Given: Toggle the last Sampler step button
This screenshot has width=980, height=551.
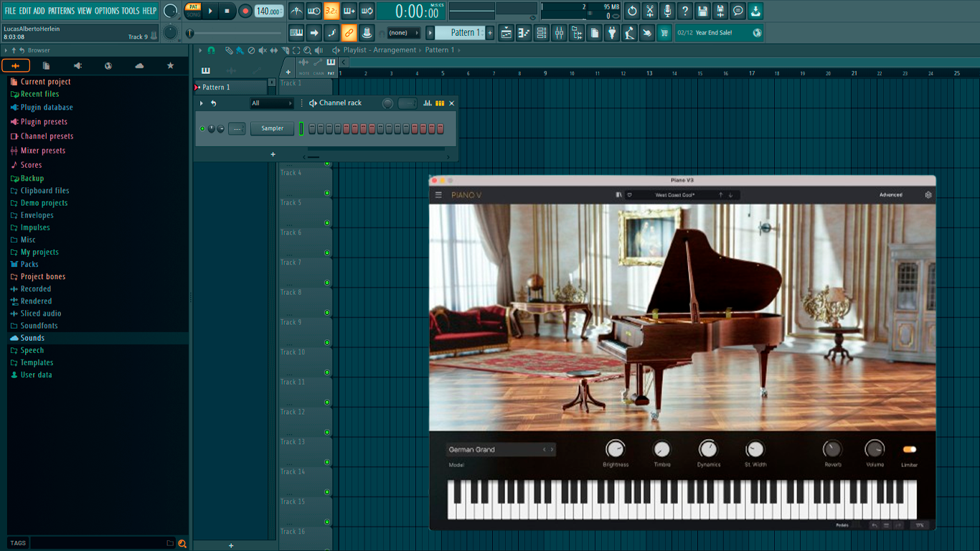Looking at the screenshot, I should pyautogui.click(x=440, y=129).
